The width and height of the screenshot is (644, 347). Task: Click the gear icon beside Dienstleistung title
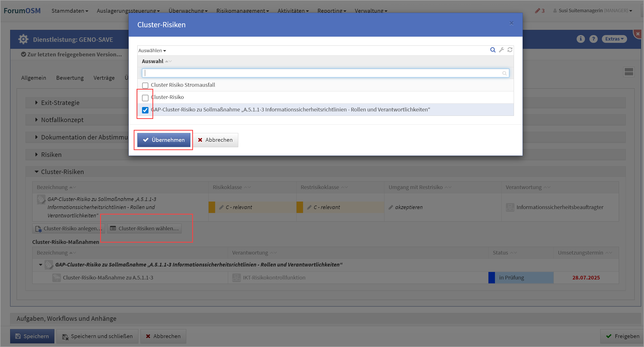click(x=23, y=39)
